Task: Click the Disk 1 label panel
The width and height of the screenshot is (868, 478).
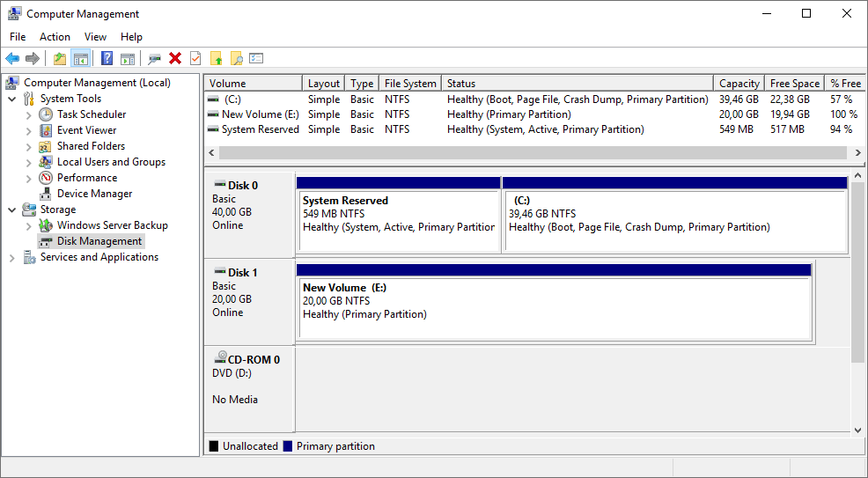Action: (x=249, y=303)
